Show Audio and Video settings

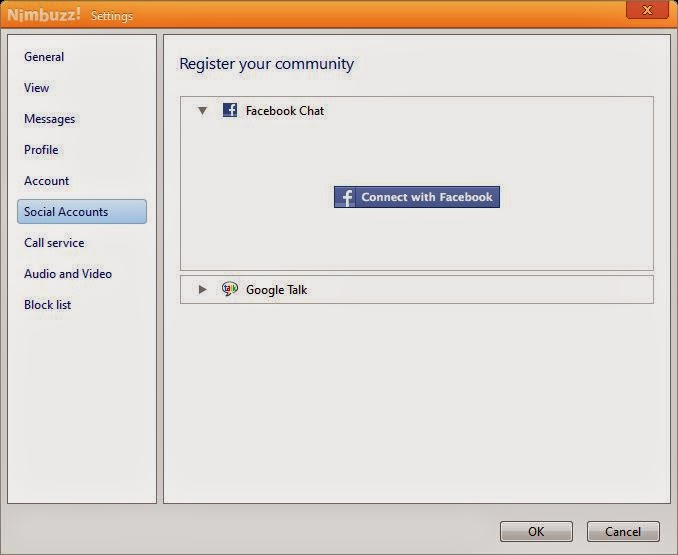coord(68,274)
